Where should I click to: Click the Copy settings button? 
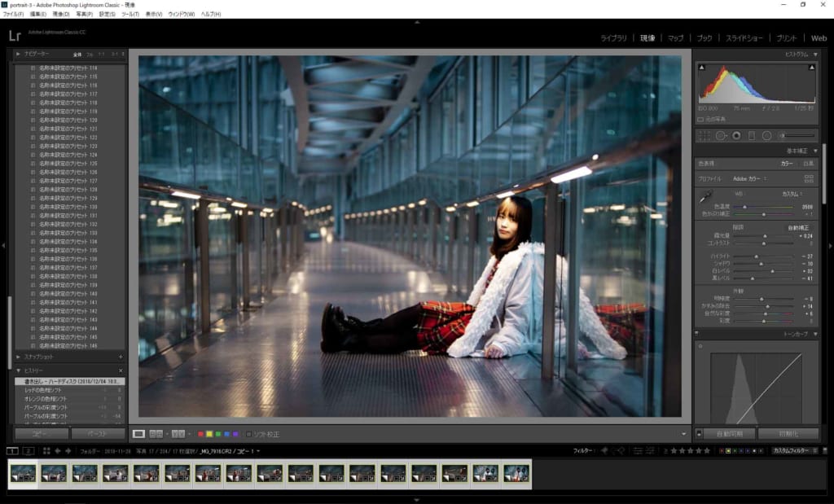click(x=41, y=434)
